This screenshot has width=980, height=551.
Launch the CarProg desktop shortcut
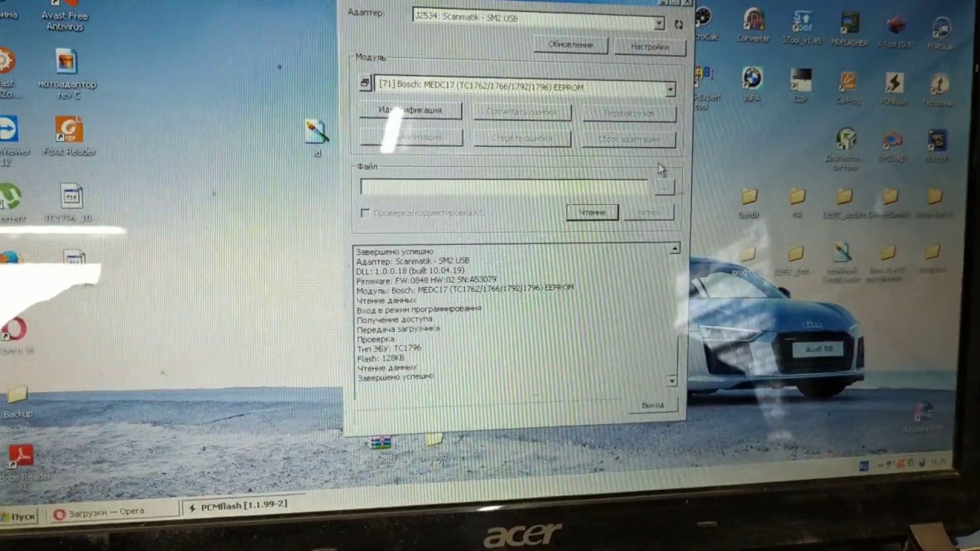click(x=848, y=86)
